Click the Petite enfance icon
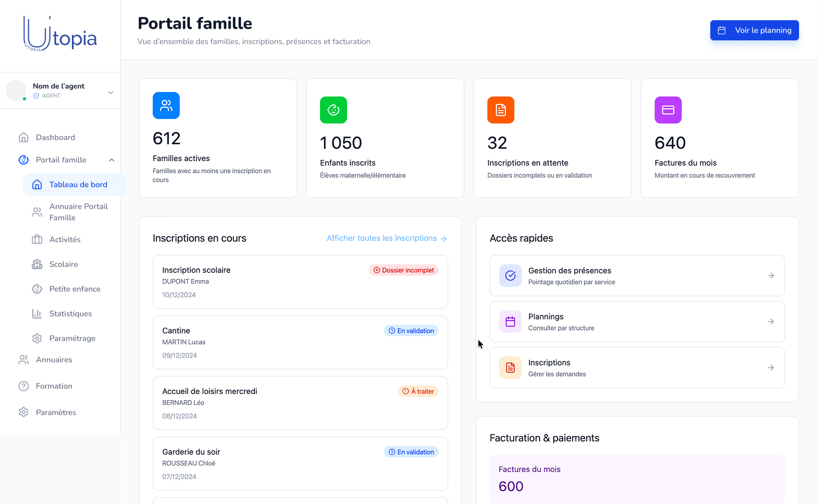This screenshot has height=504, width=817. point(36,288)
